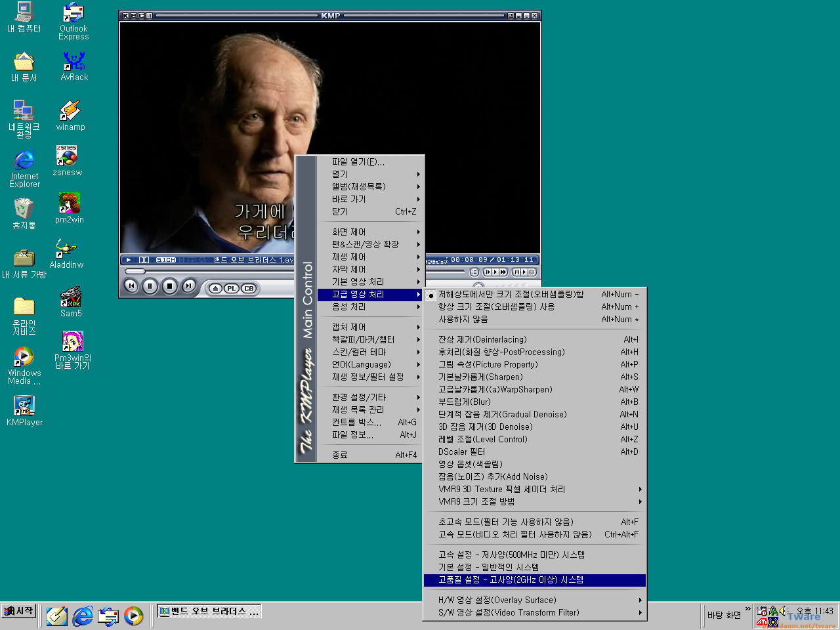This screenshot has height=630, width=840.
Task: Expand H/W 영상 설정(Overlay Surface) submenu
Action: [x=535, y=600]
